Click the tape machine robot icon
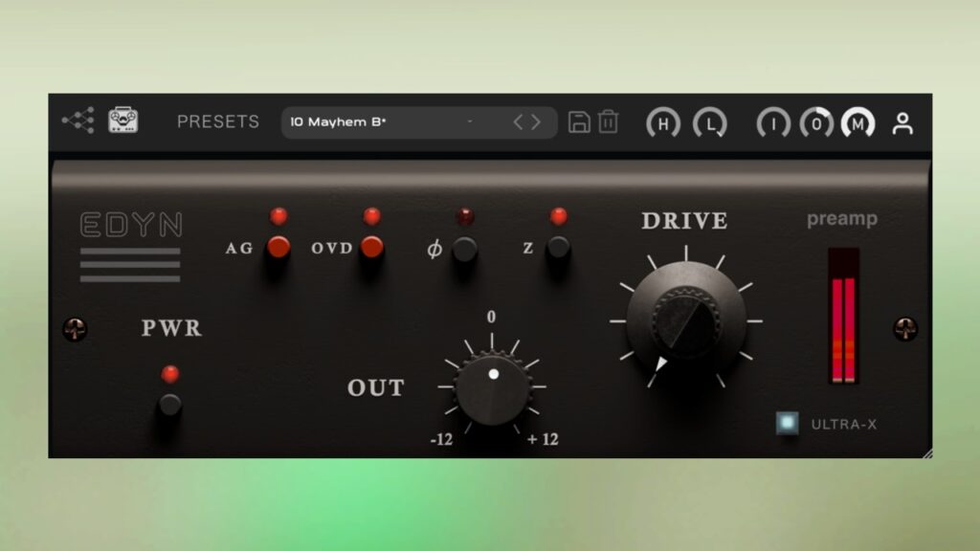Image resolution: width=980 pixels, height=551 pixels. click(x=123, y=120)
